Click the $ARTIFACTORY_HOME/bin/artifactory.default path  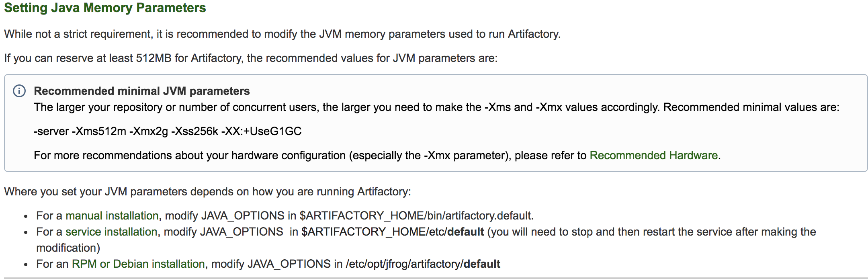(x=416, y=216)
